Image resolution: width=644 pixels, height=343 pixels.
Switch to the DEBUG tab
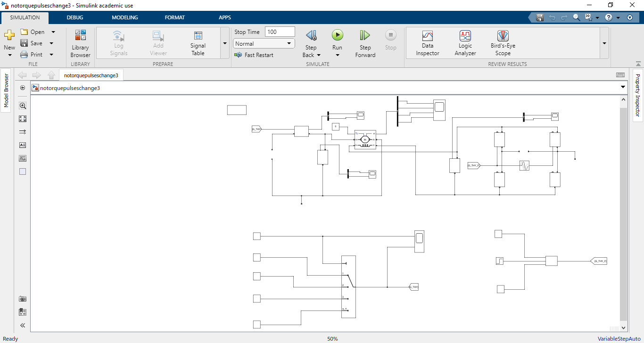pyautogui.click(x=75, y=17)
